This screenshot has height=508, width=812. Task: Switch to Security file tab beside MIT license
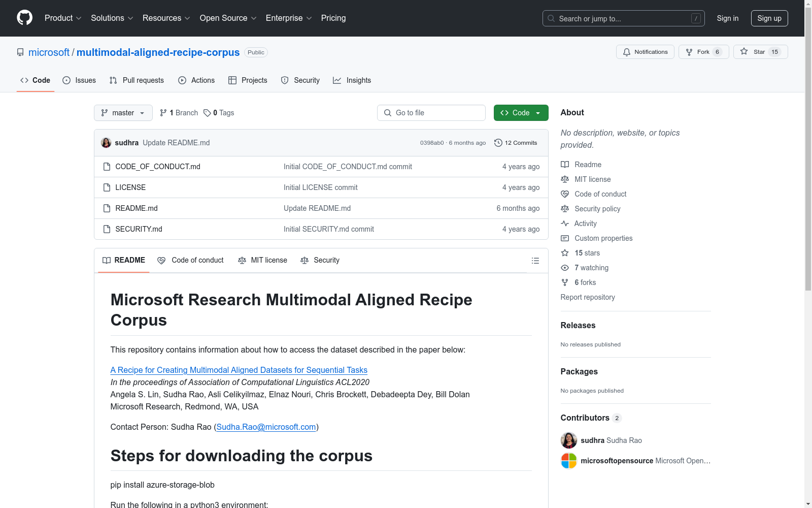tap(320, 260)
